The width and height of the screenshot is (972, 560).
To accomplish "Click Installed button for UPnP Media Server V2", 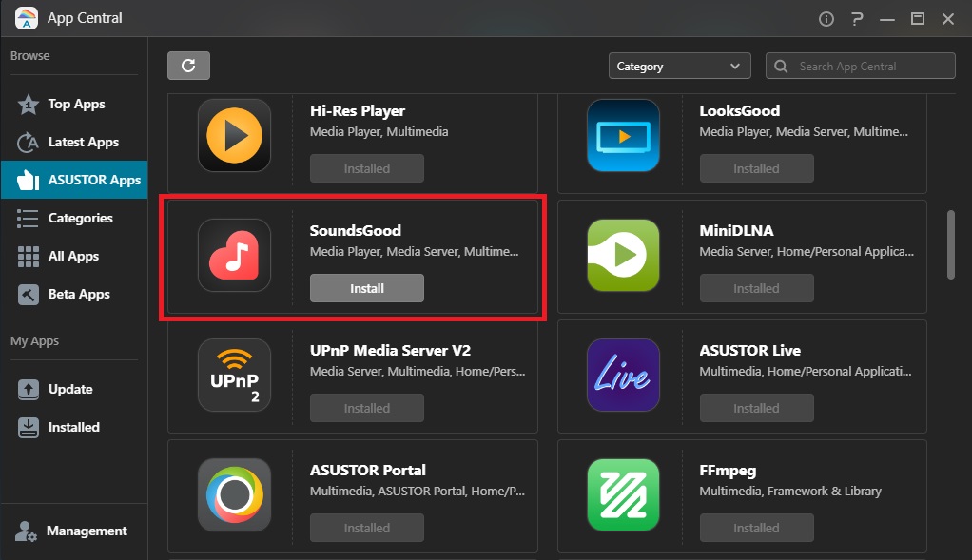I will click(367, 408).
